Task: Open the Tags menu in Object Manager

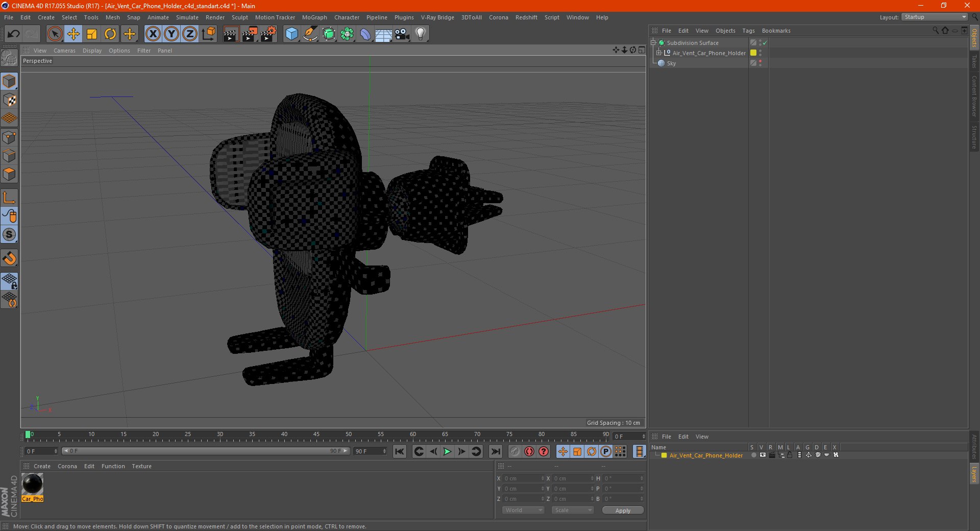Action: pos(748,31)
